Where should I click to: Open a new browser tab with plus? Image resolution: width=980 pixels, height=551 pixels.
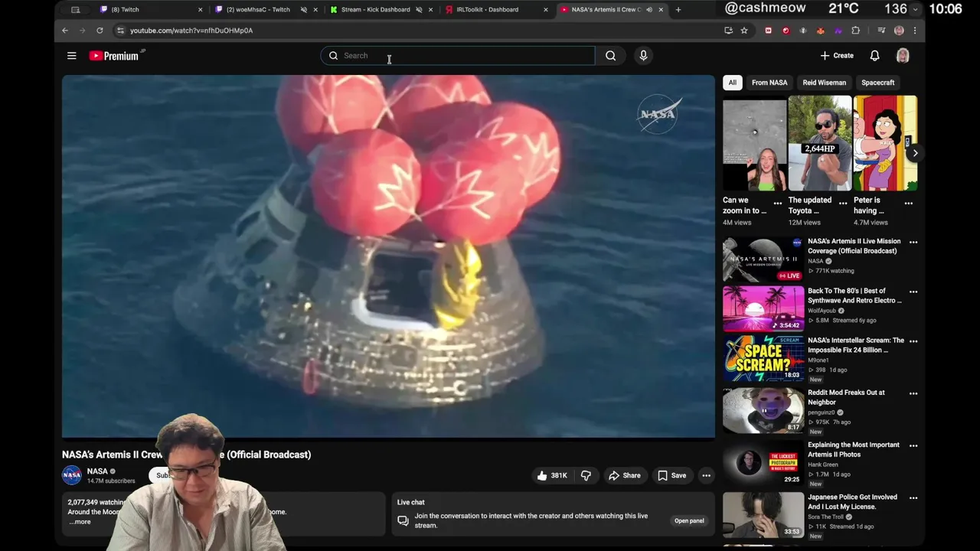click(x=678, y=10)
